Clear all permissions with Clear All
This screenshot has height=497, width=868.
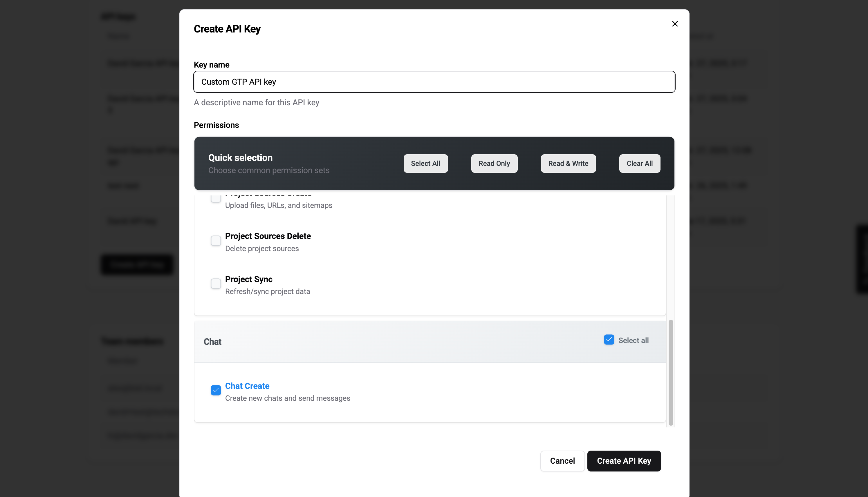click(x=640, y=163)
